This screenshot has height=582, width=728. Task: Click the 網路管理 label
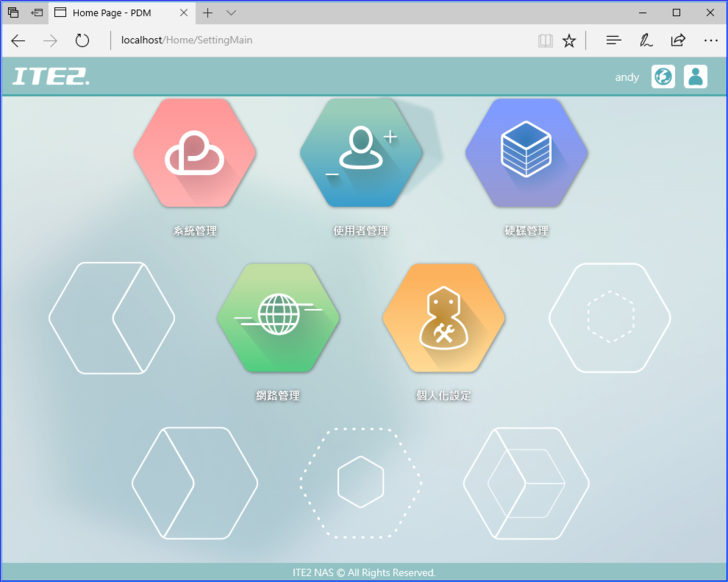[278, 395]
